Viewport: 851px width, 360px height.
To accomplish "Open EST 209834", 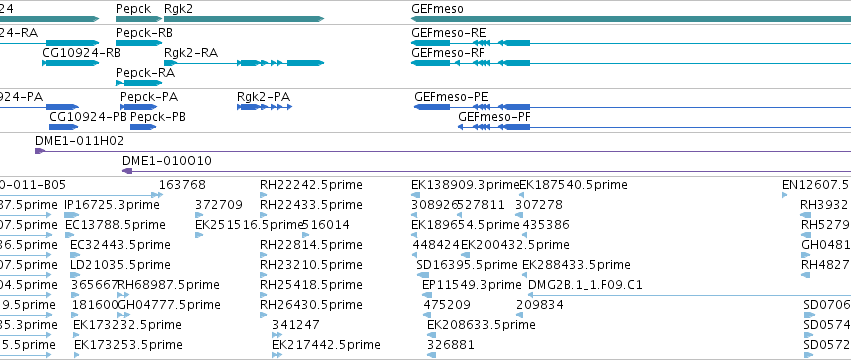I will [539, 305].
